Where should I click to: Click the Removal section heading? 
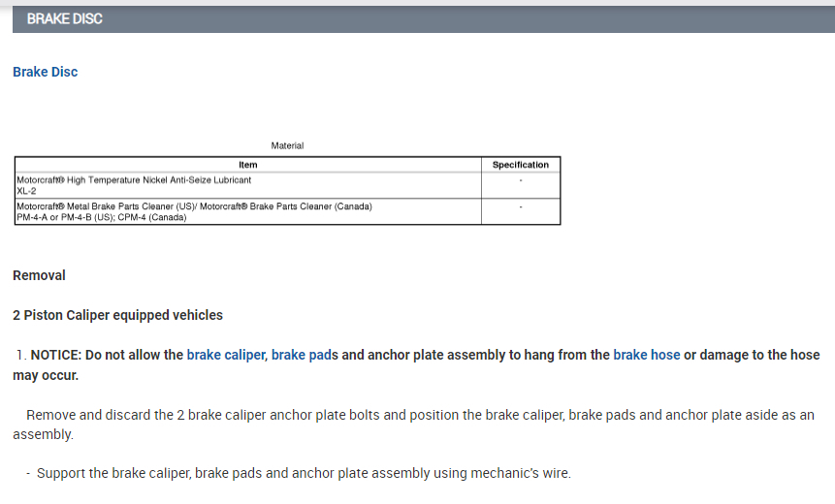click(40, 275)
